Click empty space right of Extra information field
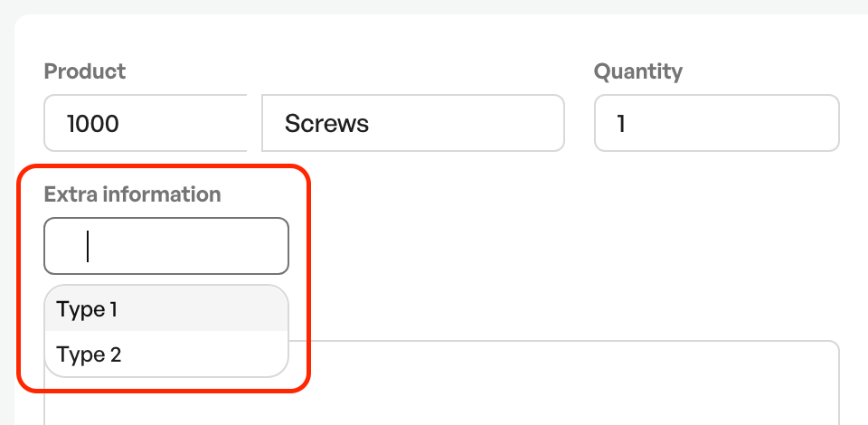The height and width of the screenshot is (425, 868). coord(553,246)
